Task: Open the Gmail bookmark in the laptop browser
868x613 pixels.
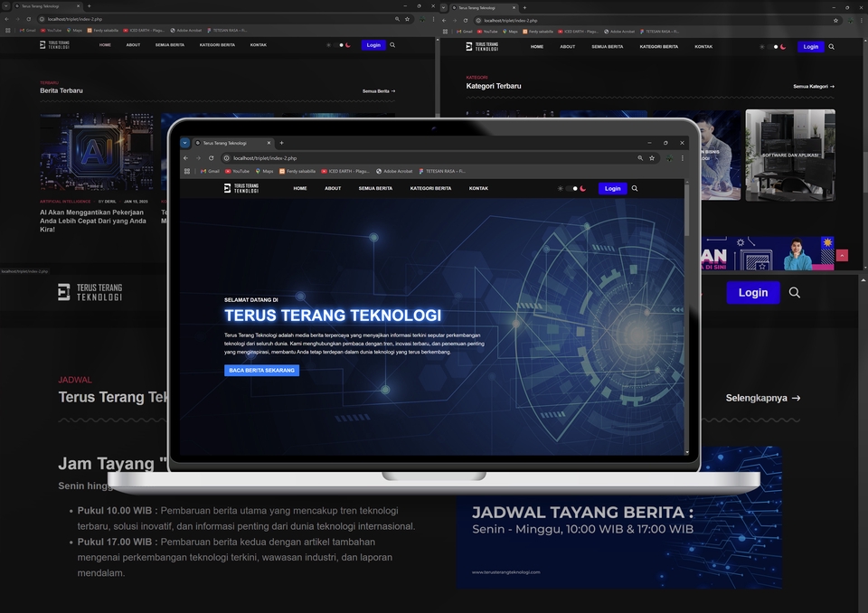Action: coord(211,171)
